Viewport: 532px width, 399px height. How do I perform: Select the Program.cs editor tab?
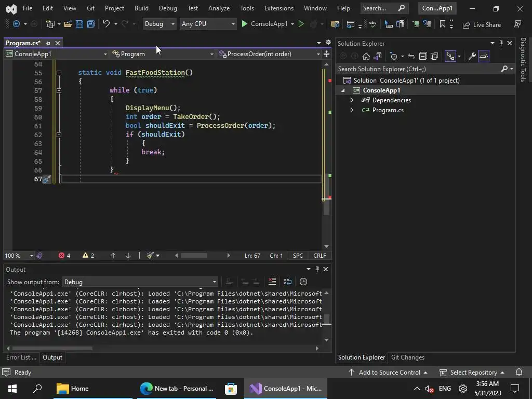pyautogui.click(x=23, y=43)
